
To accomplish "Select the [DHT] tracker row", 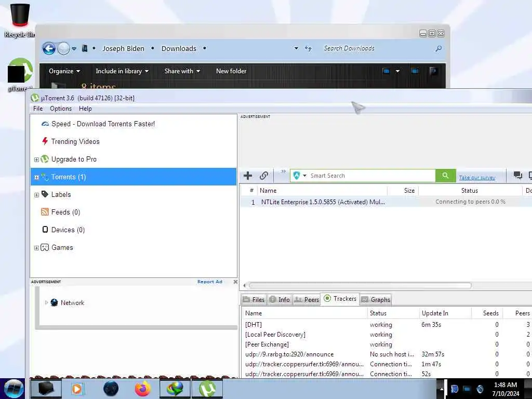I will tap(387, 325).
